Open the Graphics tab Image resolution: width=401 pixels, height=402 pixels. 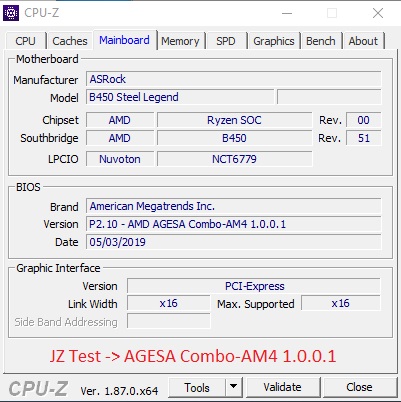[274, 41]
